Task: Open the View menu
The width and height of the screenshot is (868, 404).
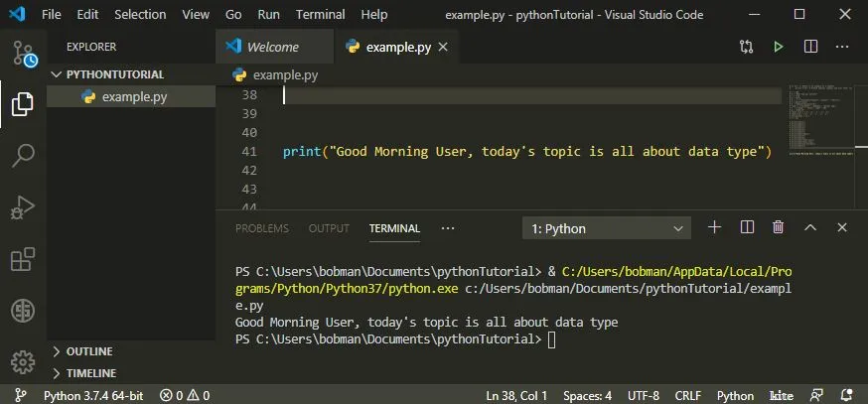Action: [x=196, y=14]
